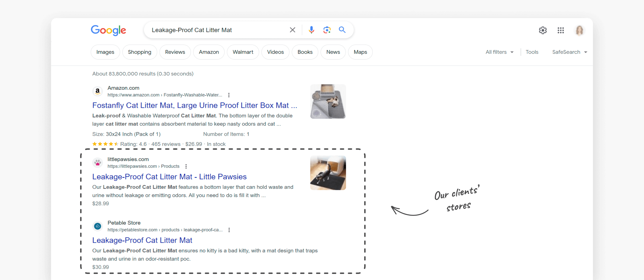644x280 pixels.
Task: Select the Videos filter chip
Action: click(275, 52)
